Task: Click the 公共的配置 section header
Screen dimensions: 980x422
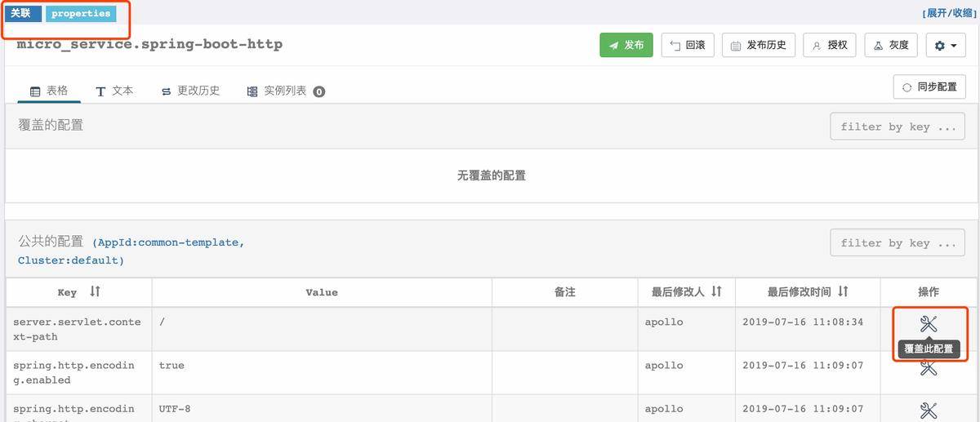Action: click(51, 241)
